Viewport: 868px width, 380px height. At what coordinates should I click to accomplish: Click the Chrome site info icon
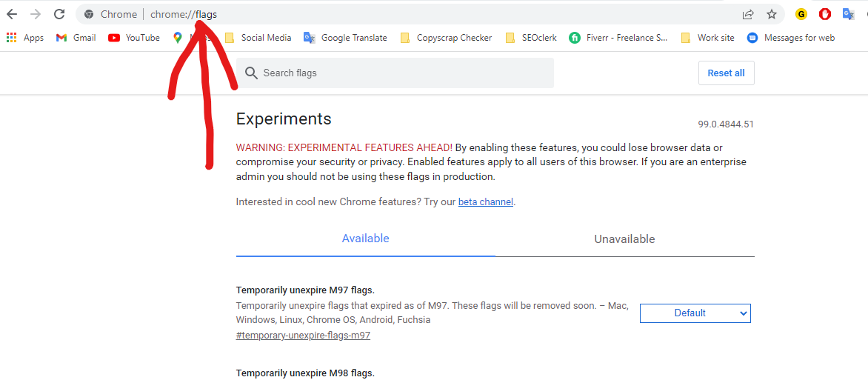89,14
